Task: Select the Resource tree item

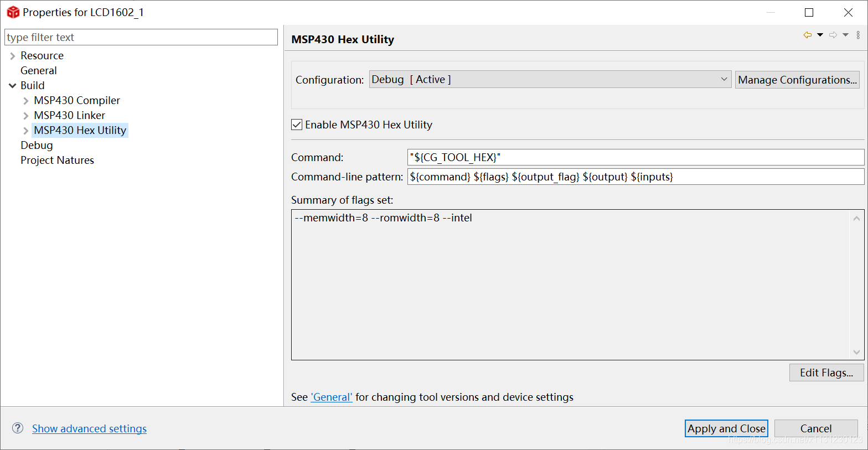Action: [x=42, y=55]
